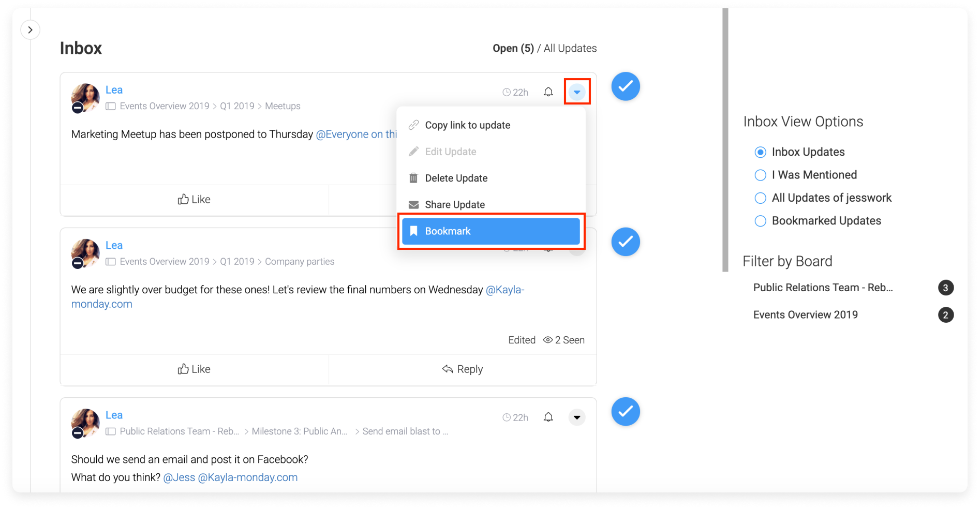Reply to the Company parties budget update
This screenshot has width=980, height=509.
[x=462, y=369]
